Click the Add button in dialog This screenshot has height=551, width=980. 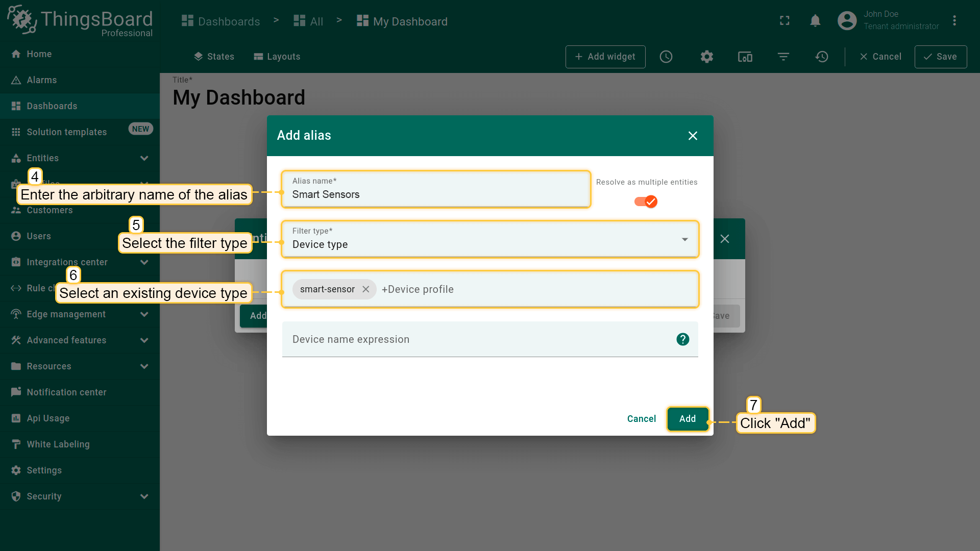(687, 419)
